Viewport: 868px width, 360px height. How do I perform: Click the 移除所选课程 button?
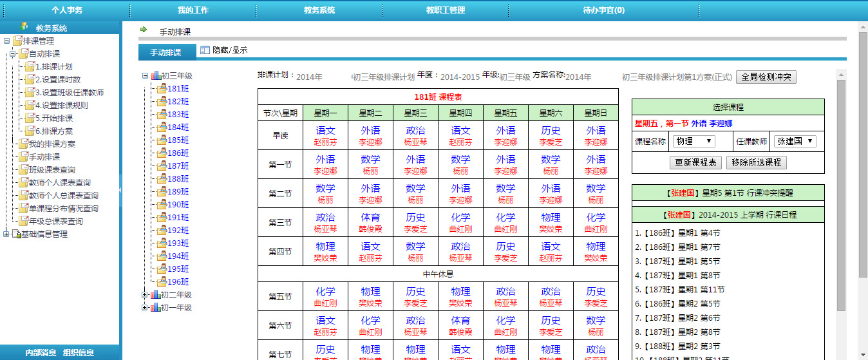click(x=757, y=162)
